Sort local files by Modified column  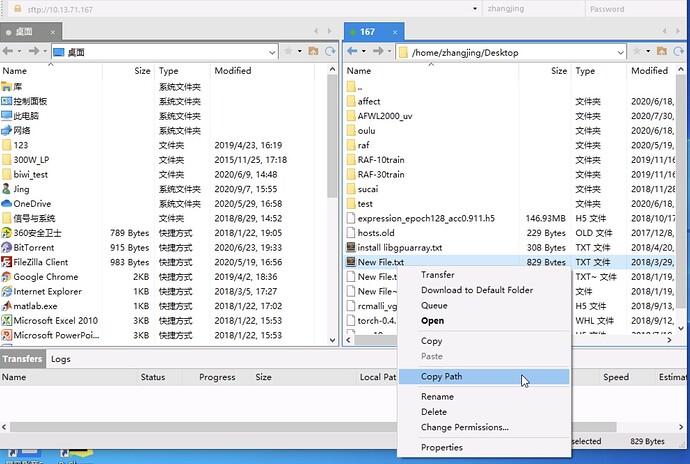pyautogui.click(x=233, y=71)
